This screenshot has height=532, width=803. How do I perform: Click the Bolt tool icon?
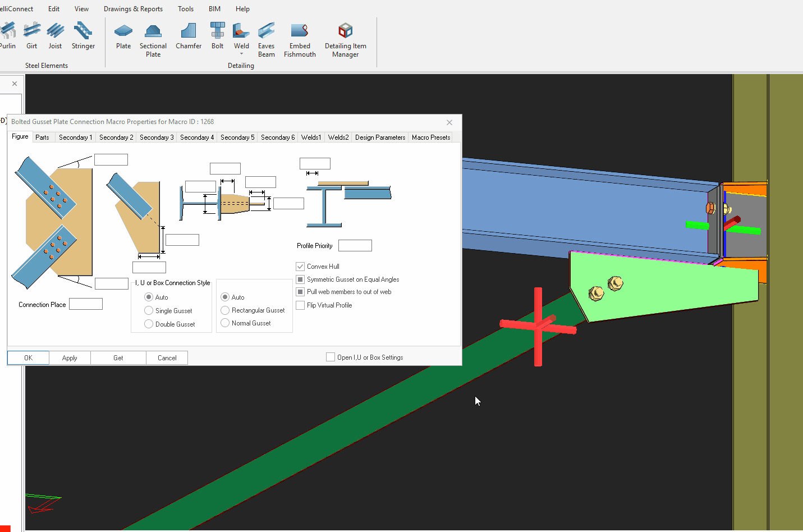click(218, 36)
